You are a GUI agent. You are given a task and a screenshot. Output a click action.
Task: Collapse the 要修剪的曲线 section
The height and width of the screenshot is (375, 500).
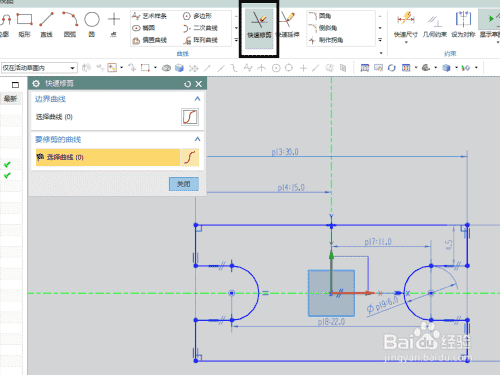197,139
